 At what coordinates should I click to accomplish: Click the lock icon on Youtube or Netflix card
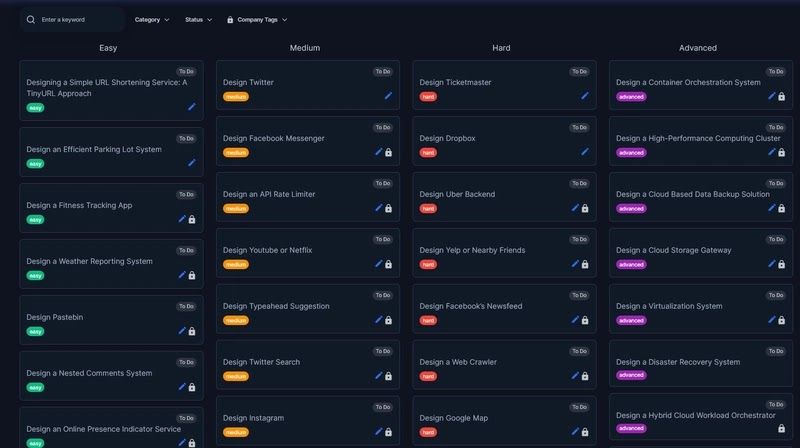388,264
